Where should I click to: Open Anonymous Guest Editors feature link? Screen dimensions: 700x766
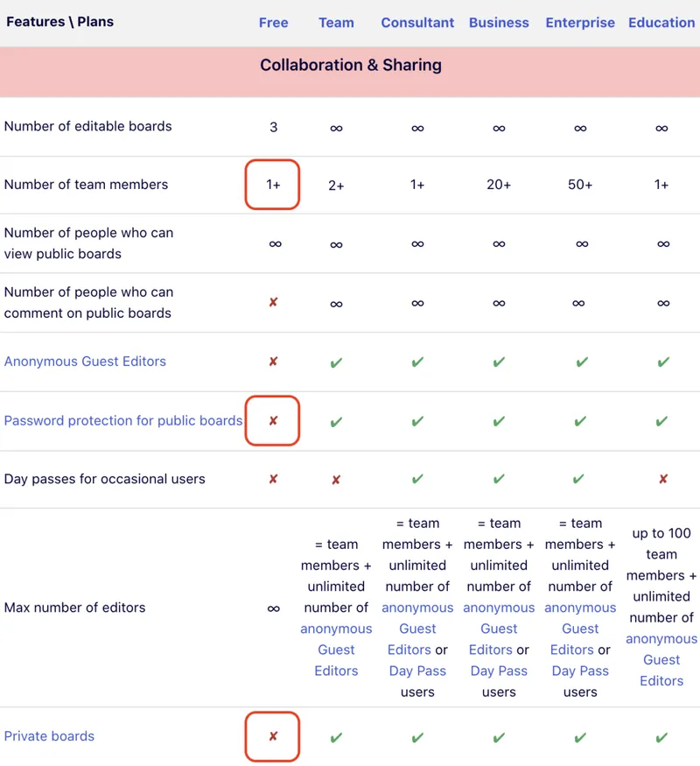[85, 362]
